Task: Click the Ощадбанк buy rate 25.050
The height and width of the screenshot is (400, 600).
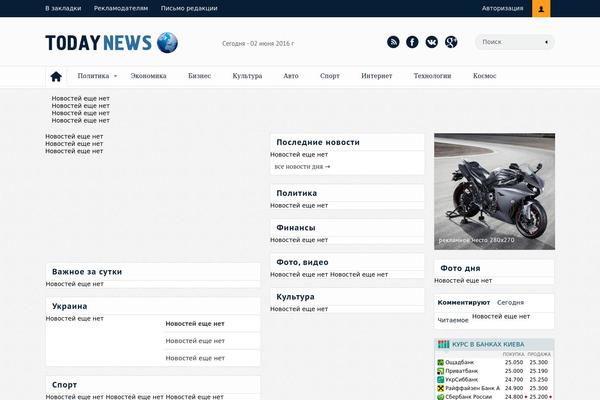Action: (514, 362)
